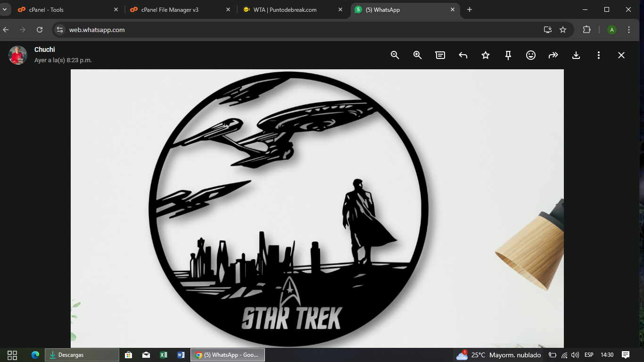The width and height of the screenshot is (644, 362).
Task: Go to the message in chat
Action: tap(440, 55)
